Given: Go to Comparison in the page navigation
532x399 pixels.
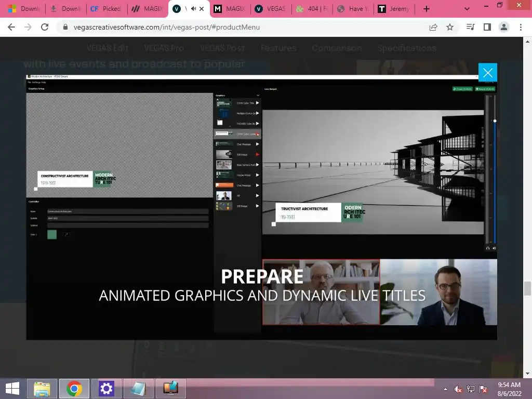Looking at the screenshot, I should (x=337, y=48).
